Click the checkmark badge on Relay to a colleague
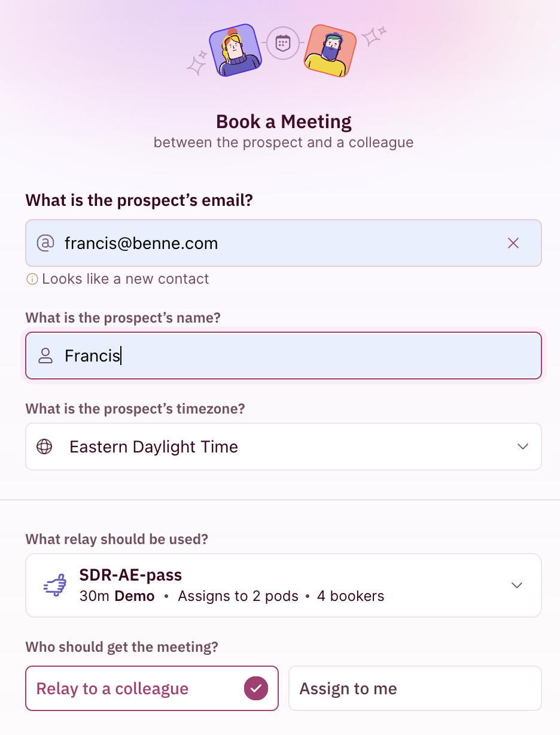 click(x=256, y=688)
